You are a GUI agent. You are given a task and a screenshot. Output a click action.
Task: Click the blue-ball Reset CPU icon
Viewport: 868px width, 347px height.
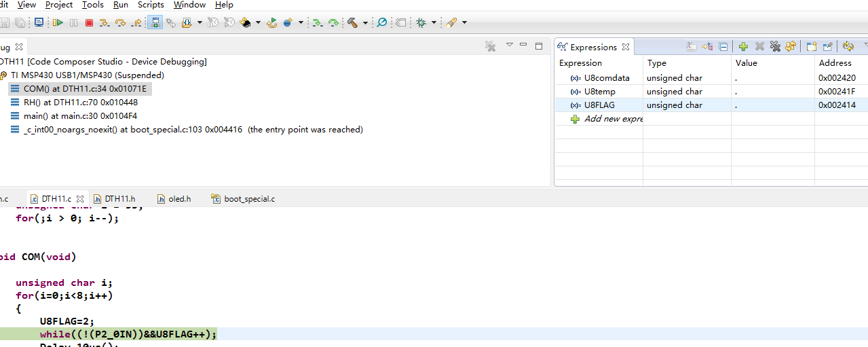(x=288, y=22)
